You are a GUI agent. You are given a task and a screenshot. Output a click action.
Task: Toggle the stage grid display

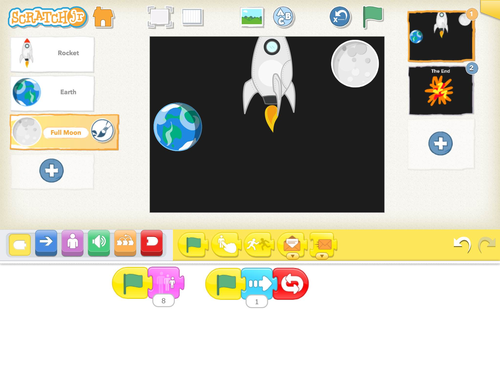(193, 17)
